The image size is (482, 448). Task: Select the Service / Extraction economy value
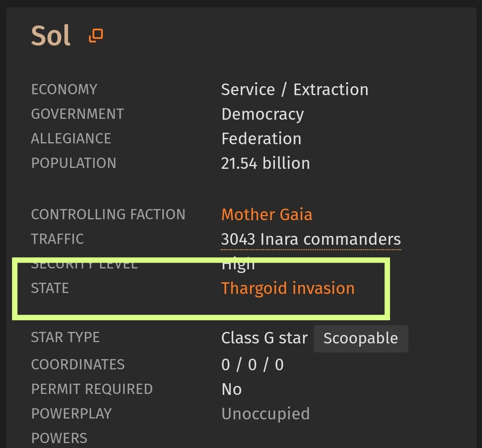click(295, 90)
